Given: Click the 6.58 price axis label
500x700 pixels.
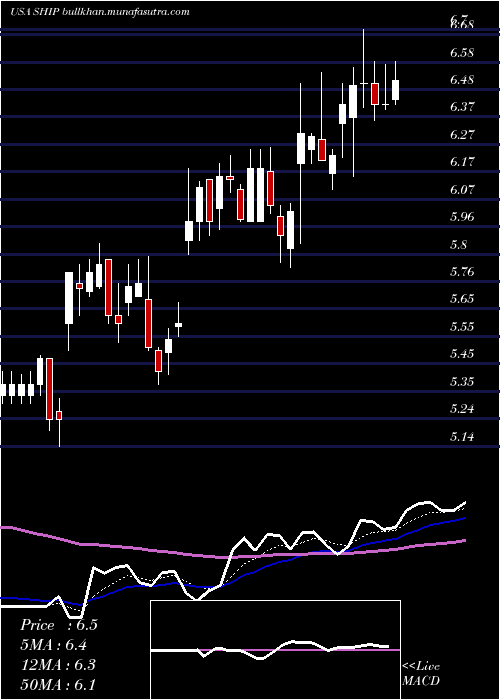Looking at the screenshot, I should tap(462, 52).
